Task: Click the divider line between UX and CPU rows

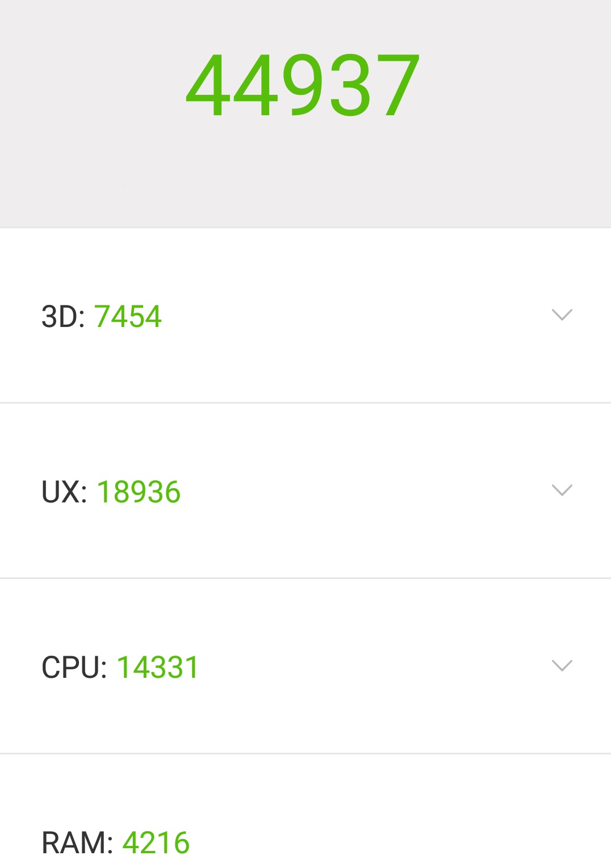Action: click(305, 578)
